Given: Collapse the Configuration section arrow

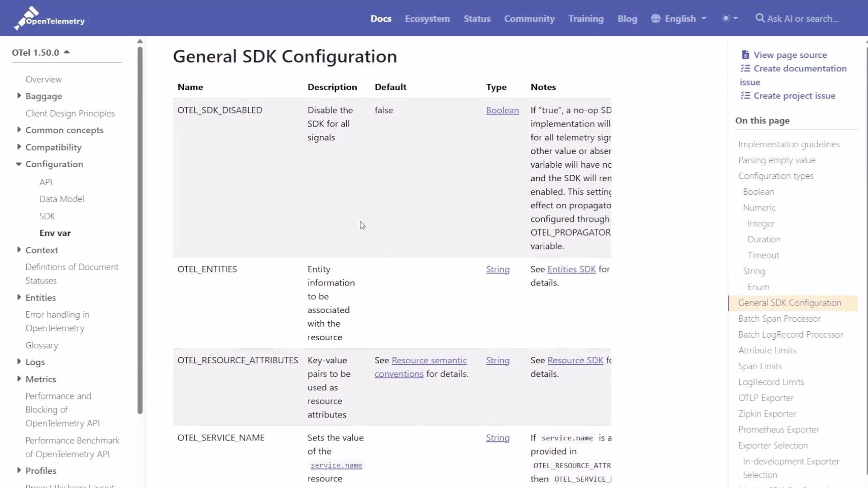Looking at the screenshot, I should point(19,164).
